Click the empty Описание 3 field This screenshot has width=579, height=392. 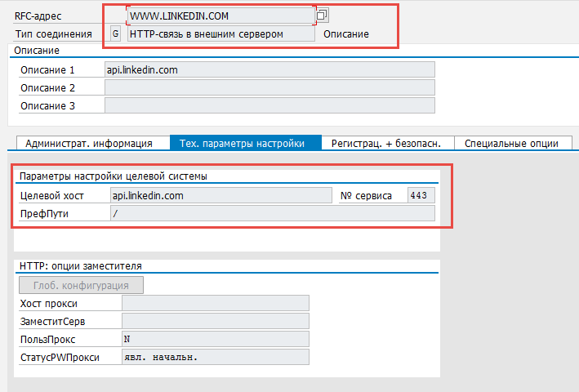[x=269, y=106]
